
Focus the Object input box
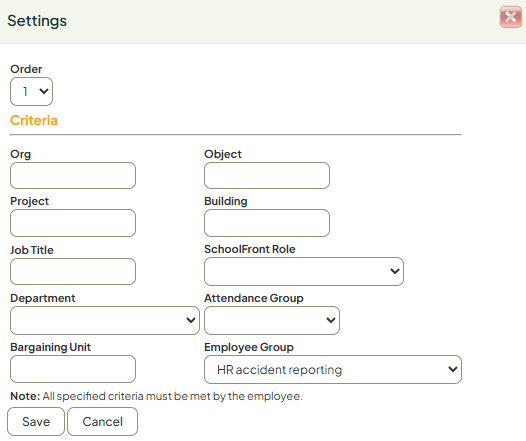point(267,175)
